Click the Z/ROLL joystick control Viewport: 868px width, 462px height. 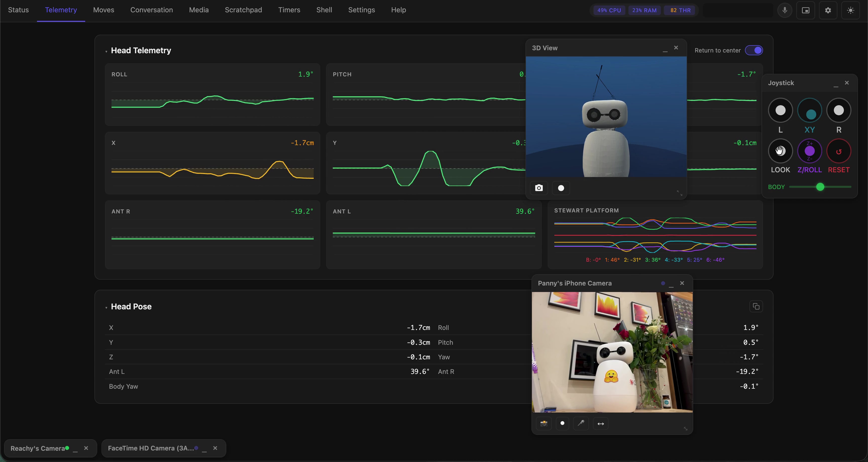coord(809,151)
